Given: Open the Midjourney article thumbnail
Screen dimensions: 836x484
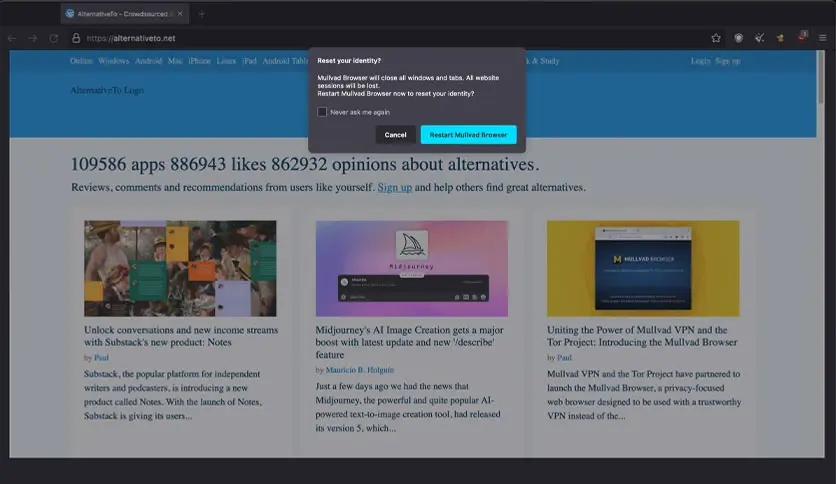Looking at the screenshot, I should 411,268.
